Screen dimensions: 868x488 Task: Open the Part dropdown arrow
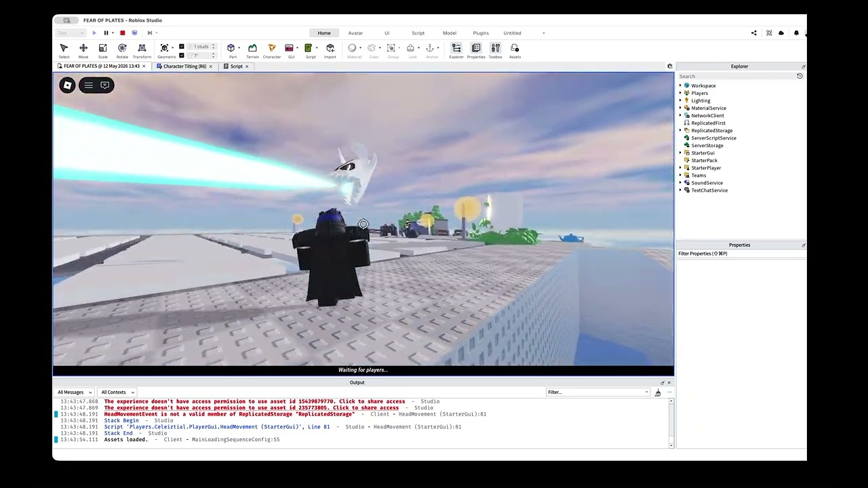[239, 48]
